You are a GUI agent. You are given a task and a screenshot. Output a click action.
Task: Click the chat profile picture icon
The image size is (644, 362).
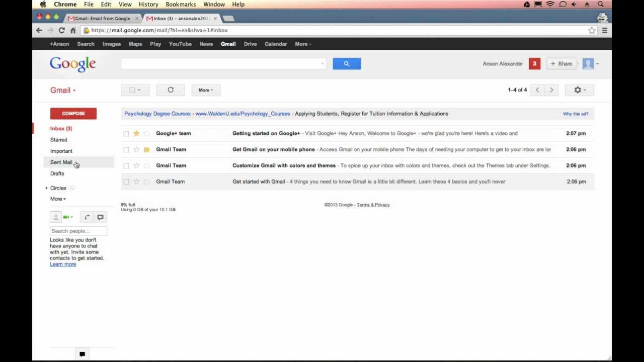[x=56, y=217]
